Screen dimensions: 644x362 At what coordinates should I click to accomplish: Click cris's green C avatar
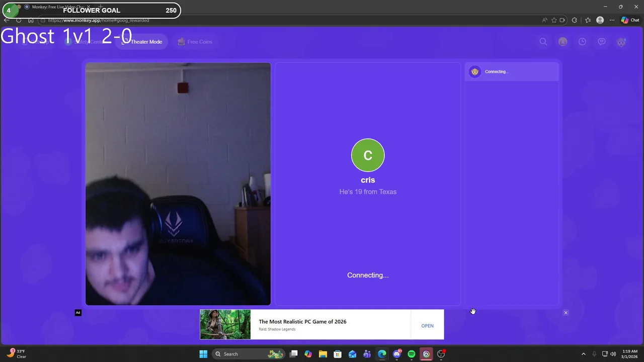pos(368,155)
